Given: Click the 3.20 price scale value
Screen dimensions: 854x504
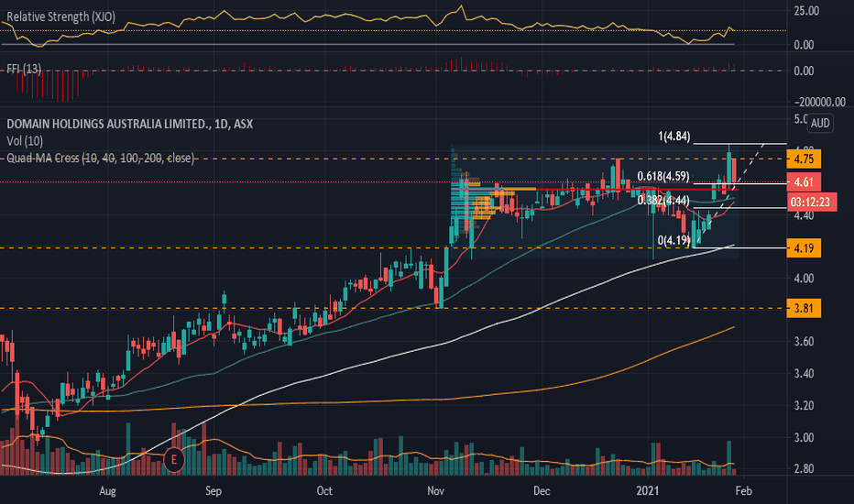Looking at the screenshot, I should tap(804, 406).
